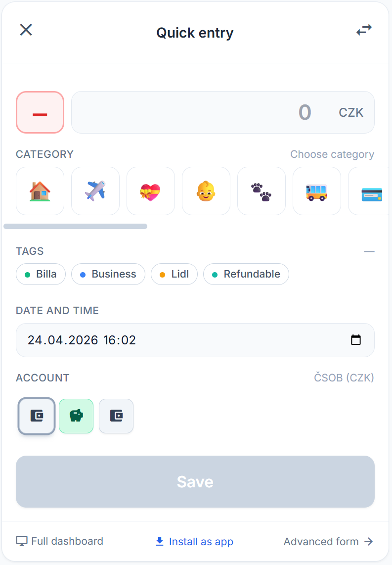Choose the paw prints pet category
Viewport: 392px width, 565px height.
tap(261, 191)
